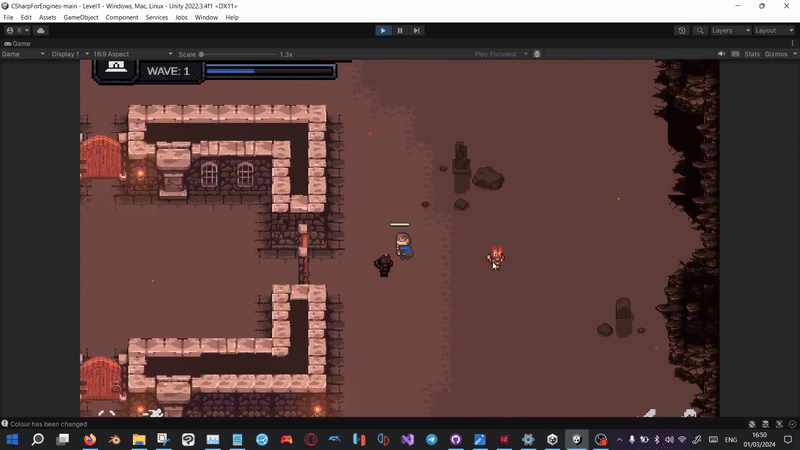The width and height of the screenshot is (800, 450).
Task: Open the Undo History icon
Action: [x=682, y=30]
